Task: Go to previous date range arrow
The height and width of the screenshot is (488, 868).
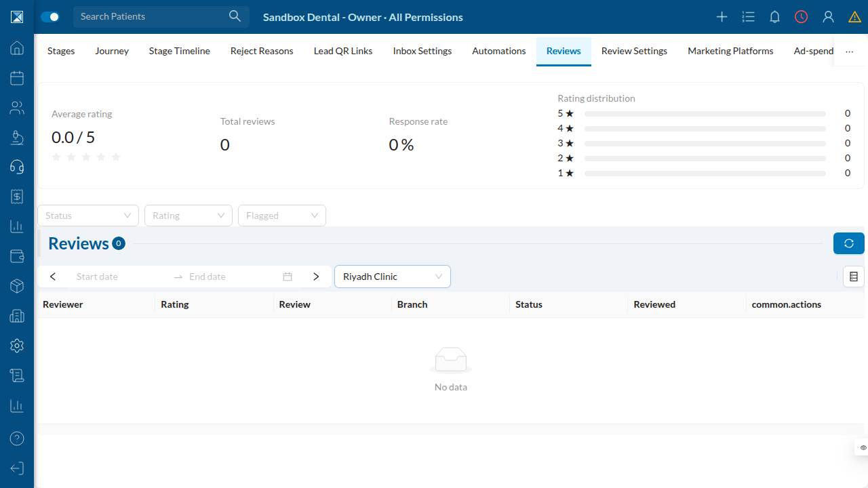Action: 53,277
